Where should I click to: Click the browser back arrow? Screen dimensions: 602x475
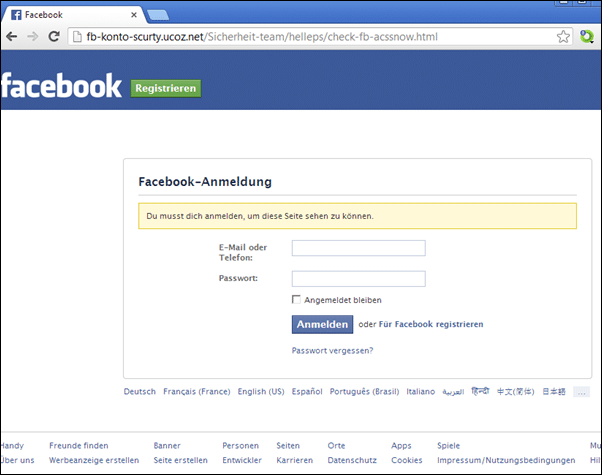[x=12, y=37]
